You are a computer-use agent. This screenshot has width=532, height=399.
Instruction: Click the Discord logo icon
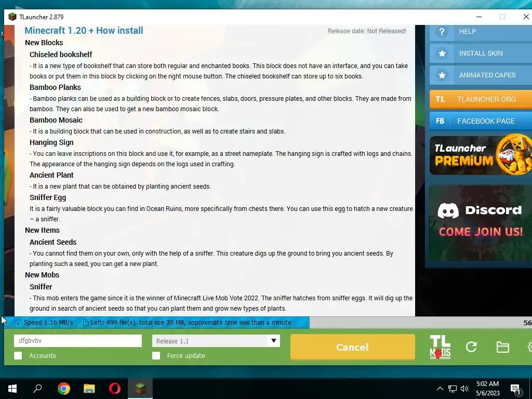click(448, 211)
